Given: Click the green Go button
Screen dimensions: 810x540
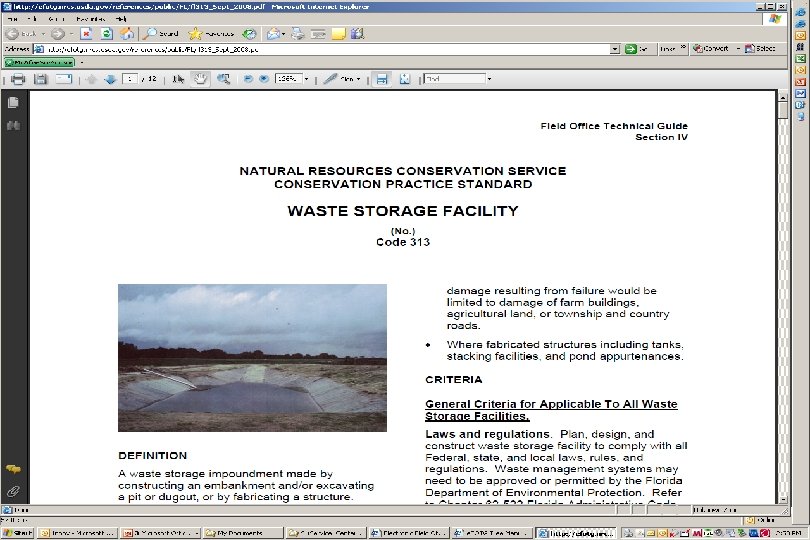Looking at the screenshot, I should point(636,49).
